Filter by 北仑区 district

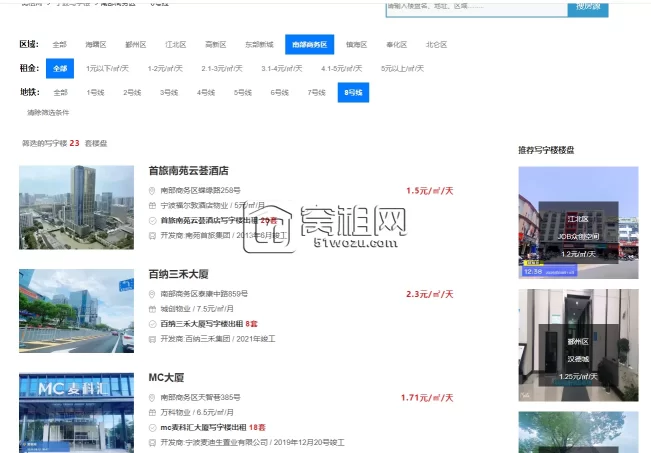click(x=436, y=44)
